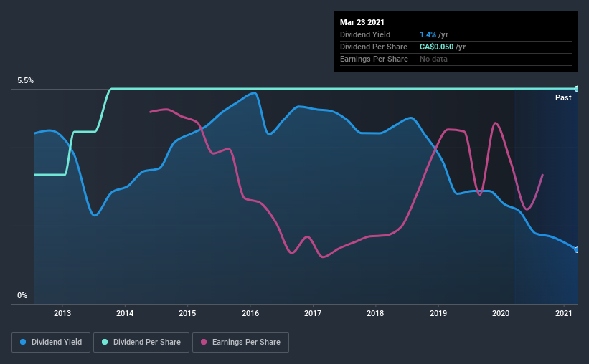Click the pink Earnings Per Share legend dot
The width and height of the screenshot is (589, 364).
(x=204, y=342)
